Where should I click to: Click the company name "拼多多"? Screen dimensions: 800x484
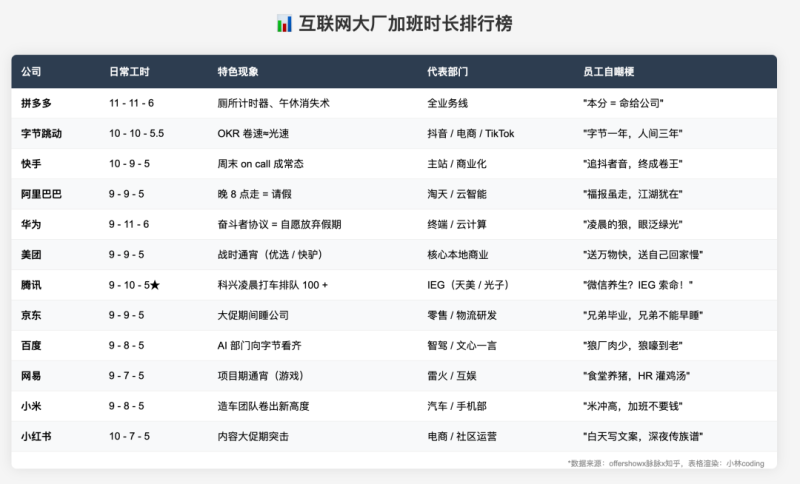pyautogui.click(x=36, y=103)
